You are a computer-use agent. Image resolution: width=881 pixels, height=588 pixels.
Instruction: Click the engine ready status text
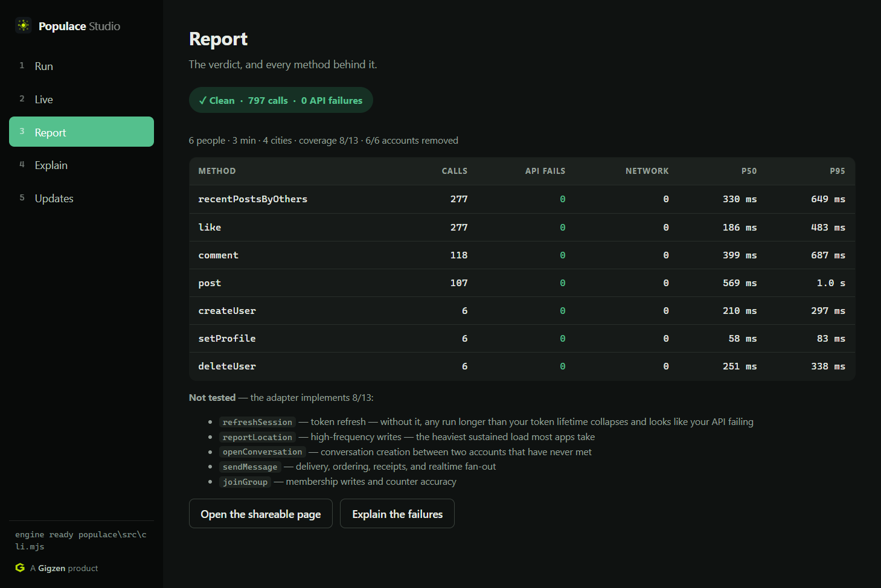click(81, 540)
